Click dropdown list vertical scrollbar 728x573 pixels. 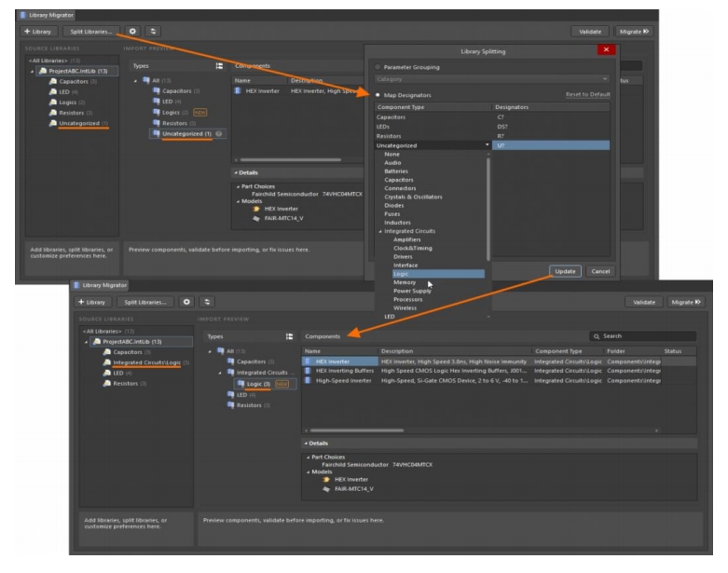point(488,209)
